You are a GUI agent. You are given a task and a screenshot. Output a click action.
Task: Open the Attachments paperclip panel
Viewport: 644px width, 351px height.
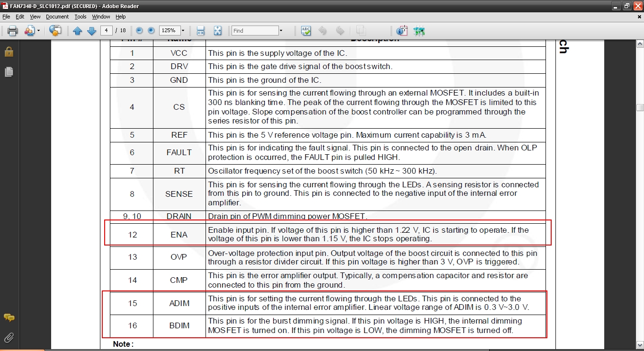[9, 337]
